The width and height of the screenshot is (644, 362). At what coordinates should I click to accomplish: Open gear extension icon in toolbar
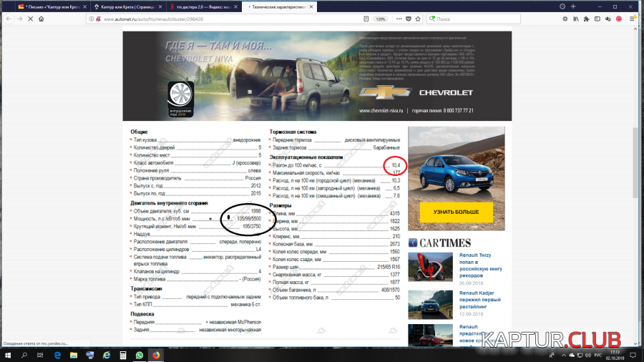(x=565, y=19)
